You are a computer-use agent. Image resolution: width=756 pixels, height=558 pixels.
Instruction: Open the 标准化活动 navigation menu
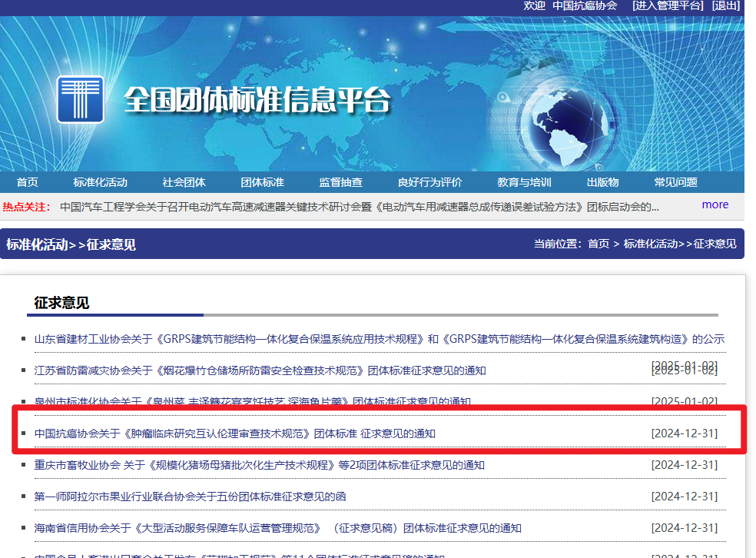click(101, 182)
